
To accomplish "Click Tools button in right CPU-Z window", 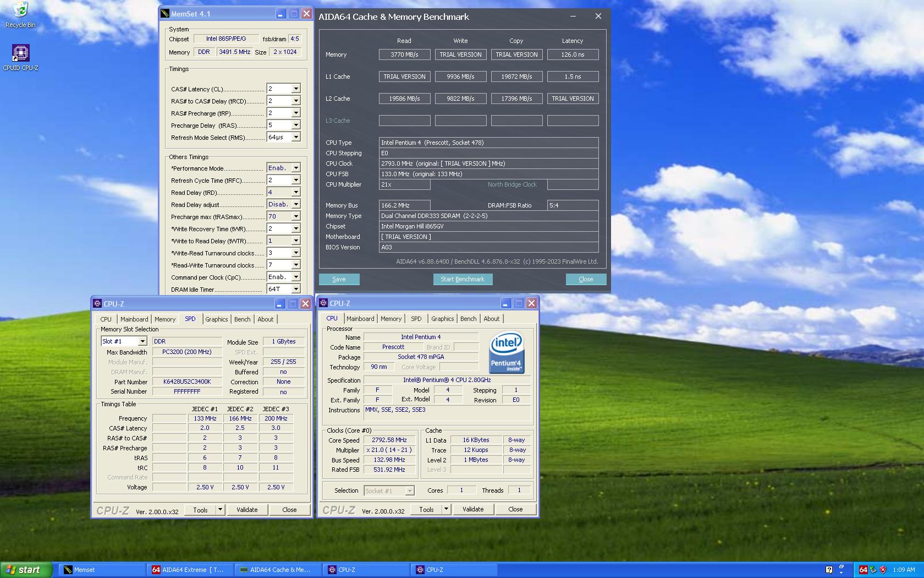I will point(426,509).
